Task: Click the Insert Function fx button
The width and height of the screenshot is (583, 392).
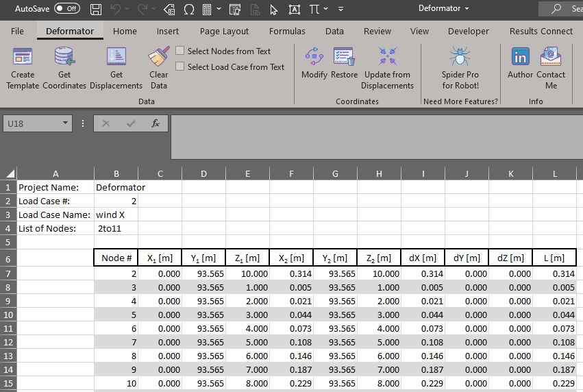Action: click(x=156, y=123)
